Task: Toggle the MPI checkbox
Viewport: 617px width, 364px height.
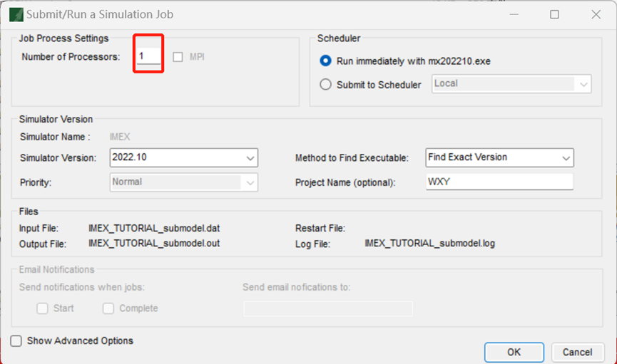Action: (x=178, y=57)
